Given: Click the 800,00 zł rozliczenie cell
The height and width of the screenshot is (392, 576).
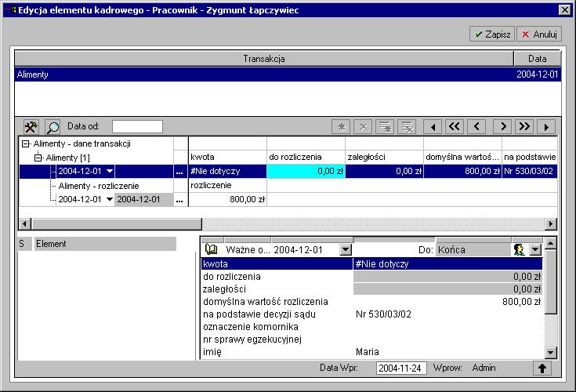Looking at the screenshot, I should point(227,199).
